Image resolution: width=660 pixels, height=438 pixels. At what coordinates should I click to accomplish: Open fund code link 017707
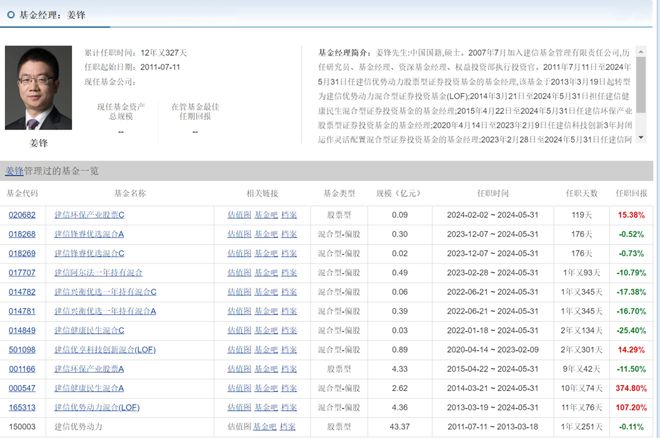pyautogui.click(x=22, y=273)
